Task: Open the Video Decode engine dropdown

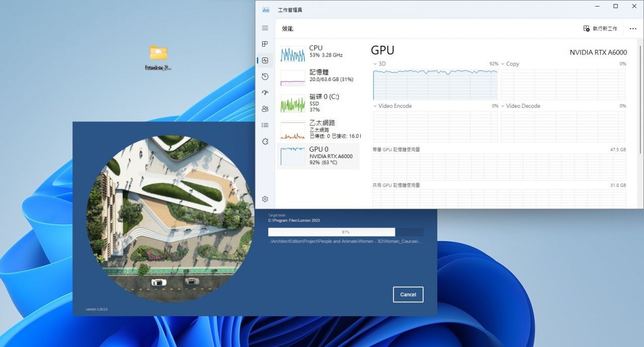Action: coord(503,106)
